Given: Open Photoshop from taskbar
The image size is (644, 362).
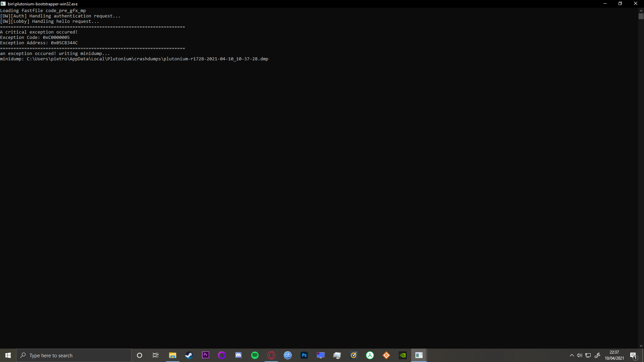Looking at the screenshot, I should click(304, 355).
